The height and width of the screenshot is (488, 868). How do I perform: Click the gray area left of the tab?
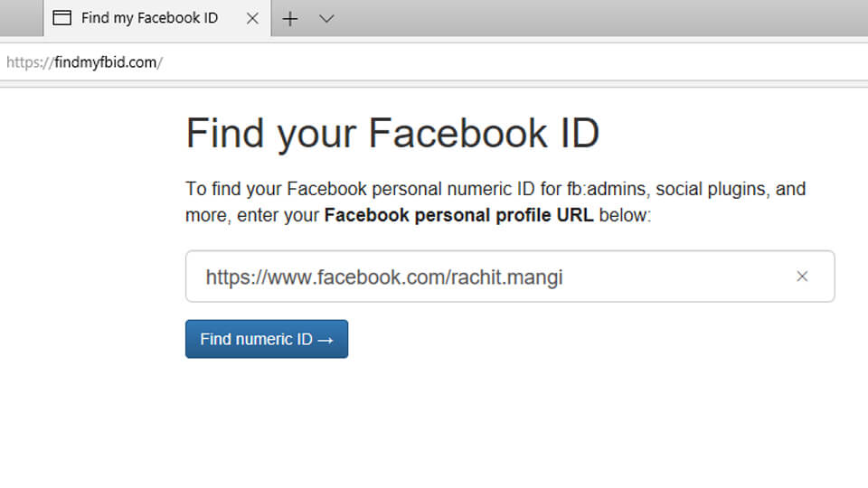coord(20,18)
